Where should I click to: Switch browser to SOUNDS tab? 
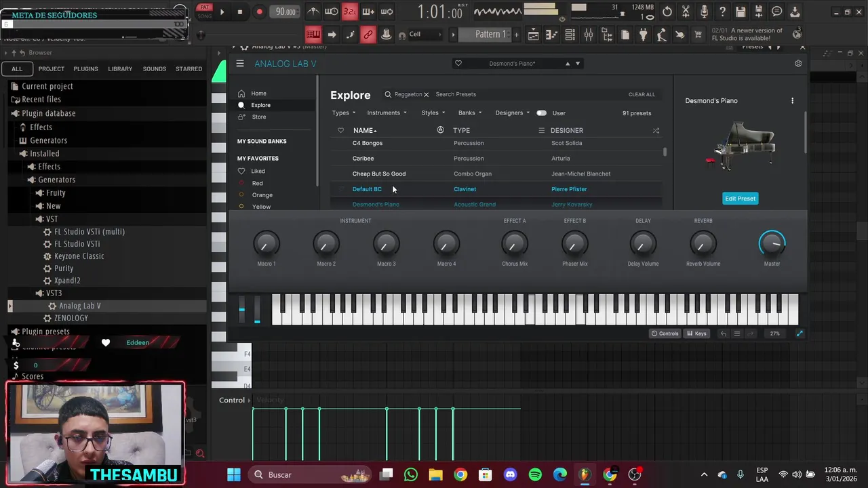[x=155, y=68]
